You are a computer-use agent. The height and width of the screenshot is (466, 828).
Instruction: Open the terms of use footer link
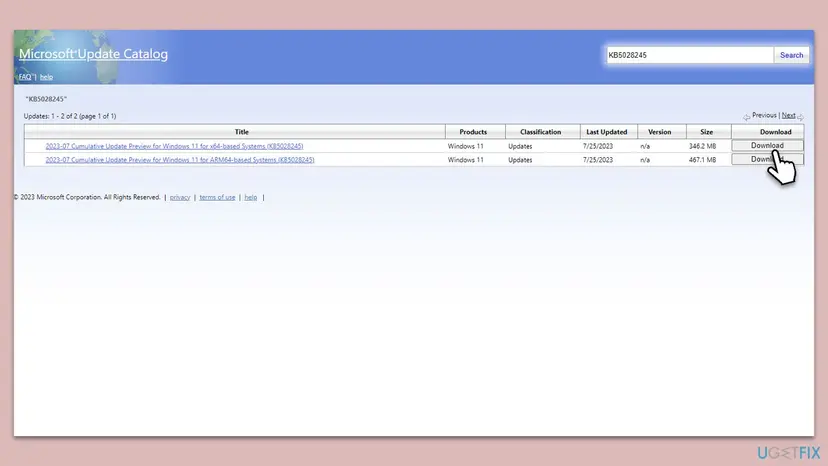tap(217, 197)
